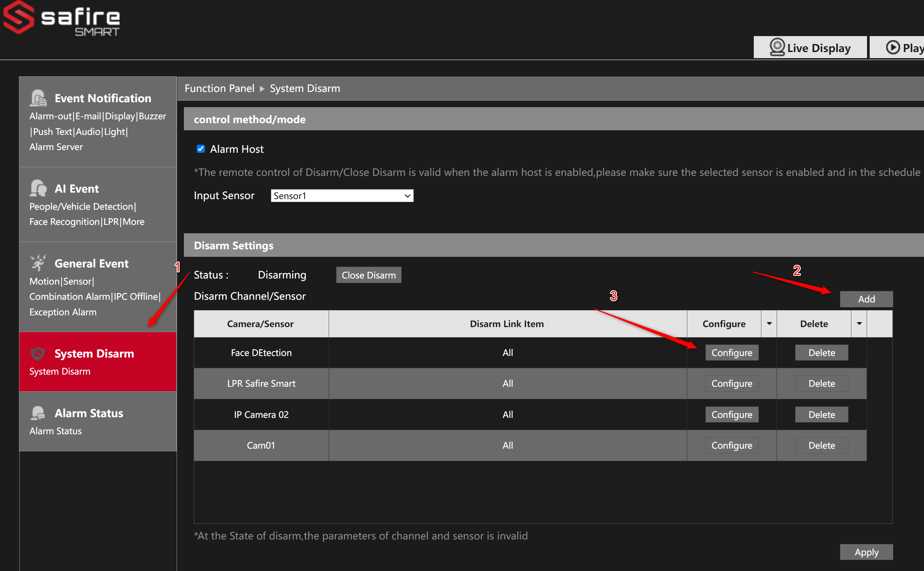Click the System Disarm shield icon
The width and height of the screenshot is (924, 571).
(x=38, y=353)
